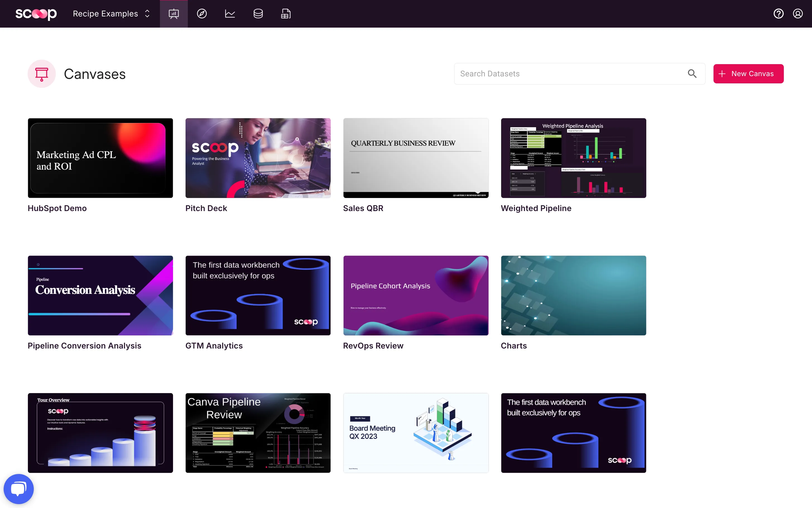The width and height of the screenshot is (812, 508).
Task: Open the Board Meeting QX 2023 canvas
Action: click(415, 433)
